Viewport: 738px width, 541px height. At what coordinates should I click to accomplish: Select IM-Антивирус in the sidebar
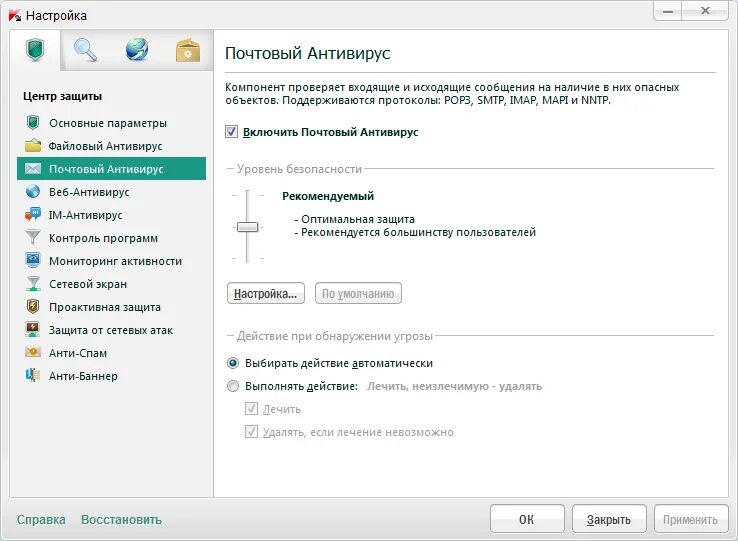[111, 215]
